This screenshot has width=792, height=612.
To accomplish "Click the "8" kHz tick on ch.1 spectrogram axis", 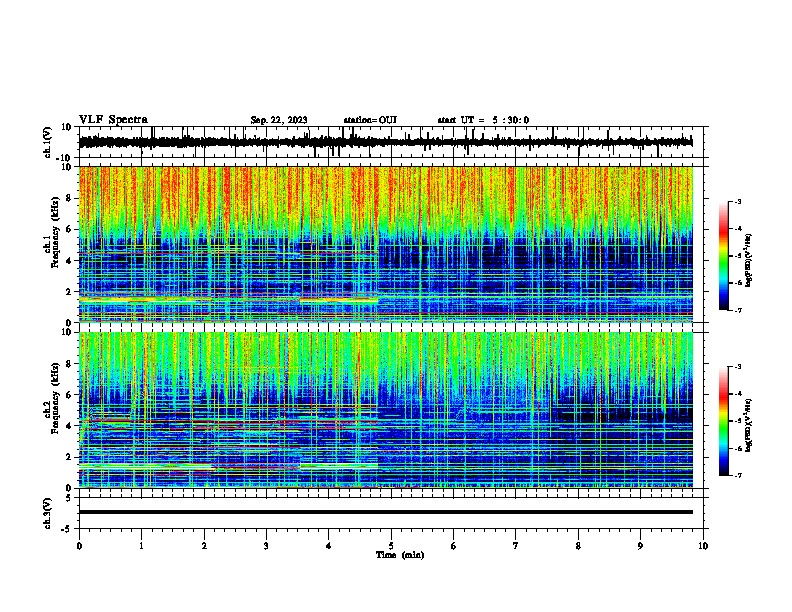I will pos(69,198).
